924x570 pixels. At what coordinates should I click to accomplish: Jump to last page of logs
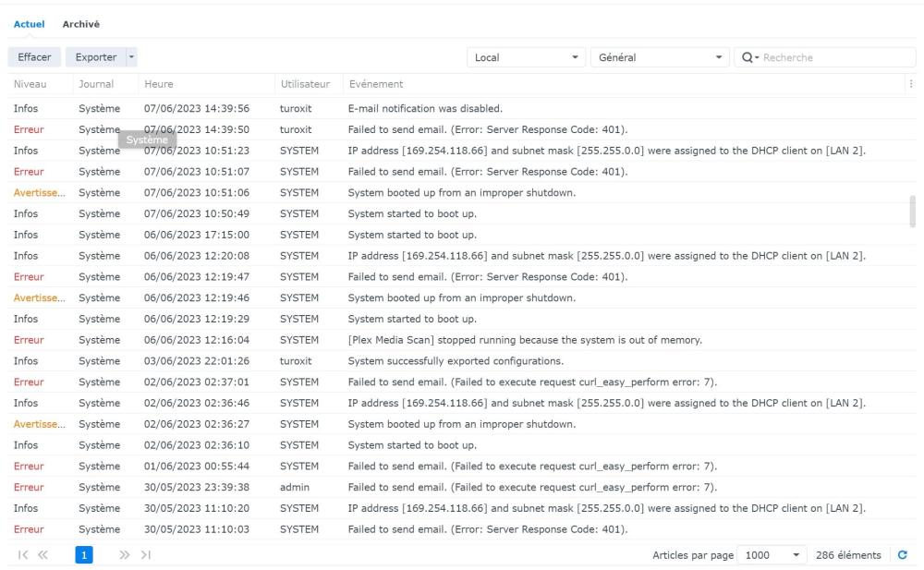(x=146, y=555)
